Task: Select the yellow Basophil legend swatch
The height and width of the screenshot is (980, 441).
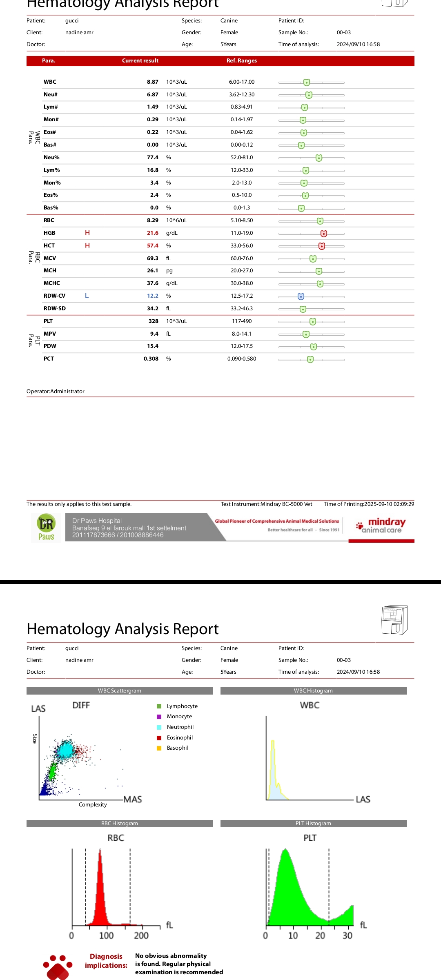Action: 159,748
